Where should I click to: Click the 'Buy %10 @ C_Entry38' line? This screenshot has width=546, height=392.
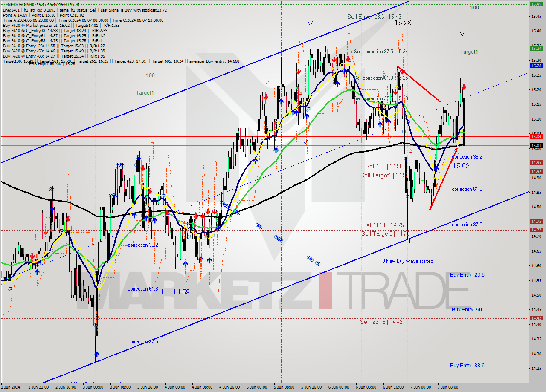[x=55, y=30]
